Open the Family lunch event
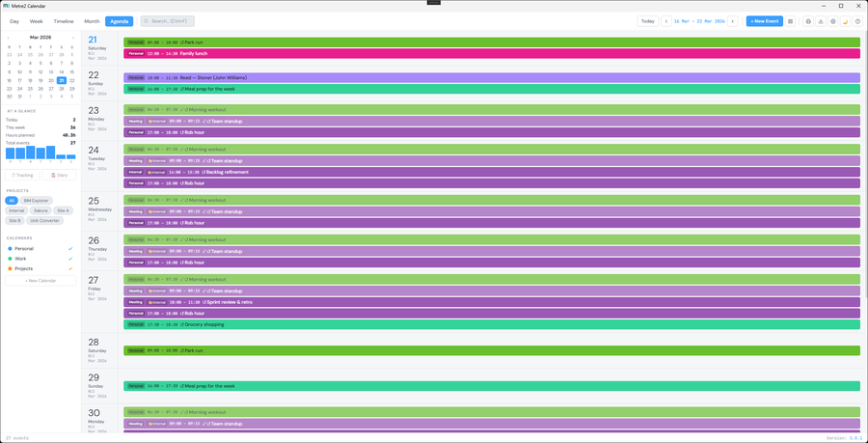The height and width of the screenshot is (443, 868). (492, 54)
